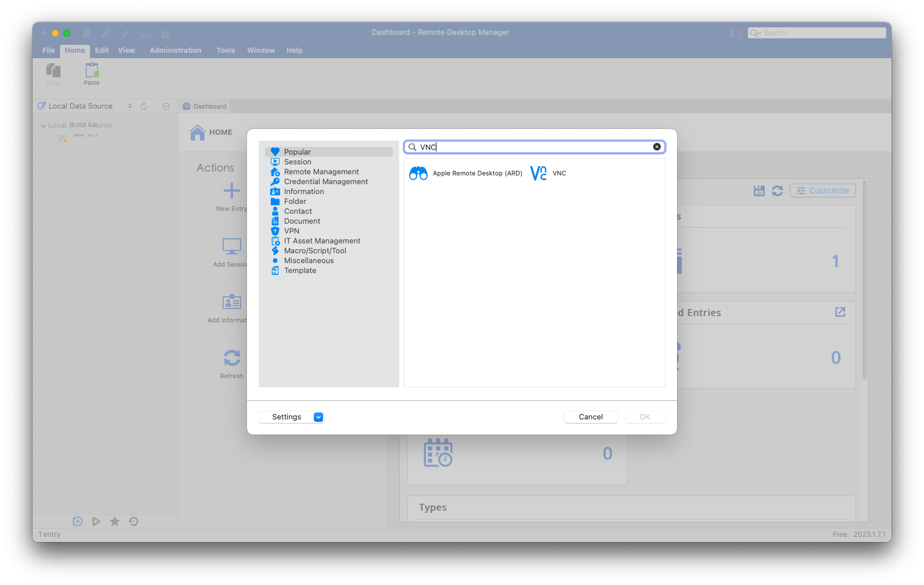Switch to the Dashboard tab

point(205,106)
